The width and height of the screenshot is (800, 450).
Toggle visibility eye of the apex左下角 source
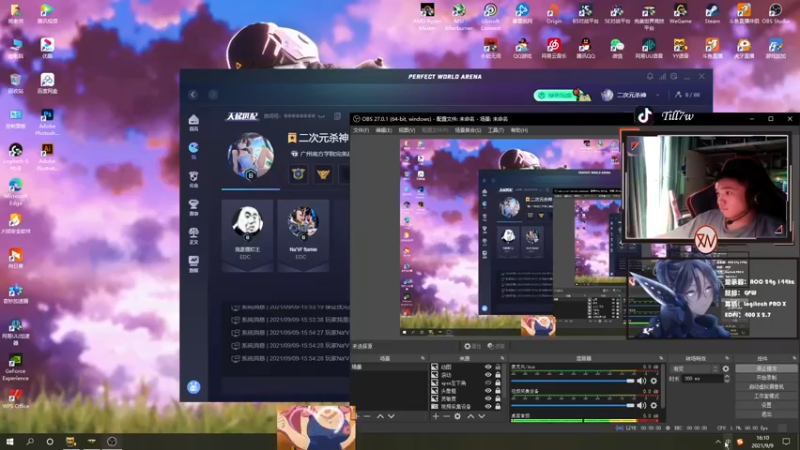pos(488,383)
